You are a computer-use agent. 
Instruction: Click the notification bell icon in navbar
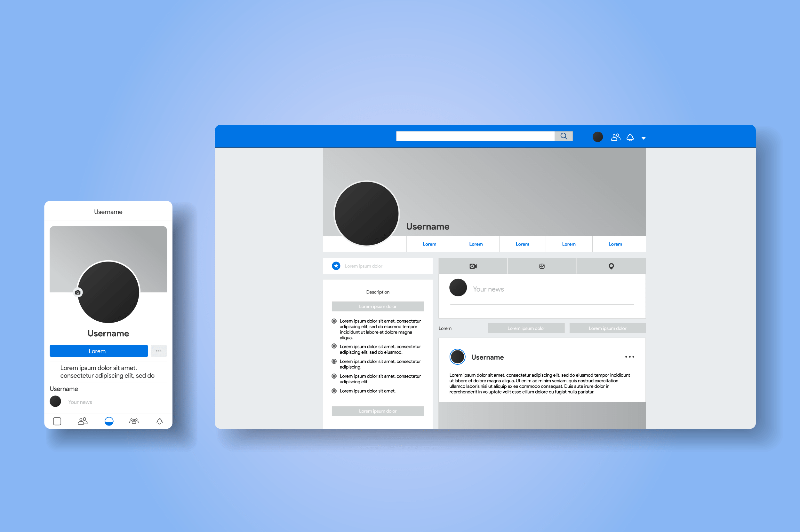(629, 138)
